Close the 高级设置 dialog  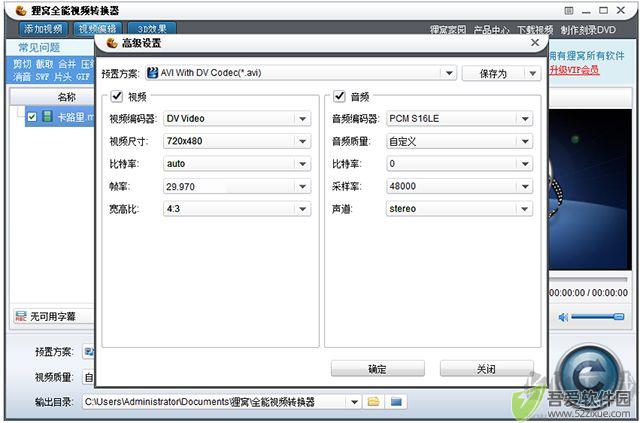(535, 42)
